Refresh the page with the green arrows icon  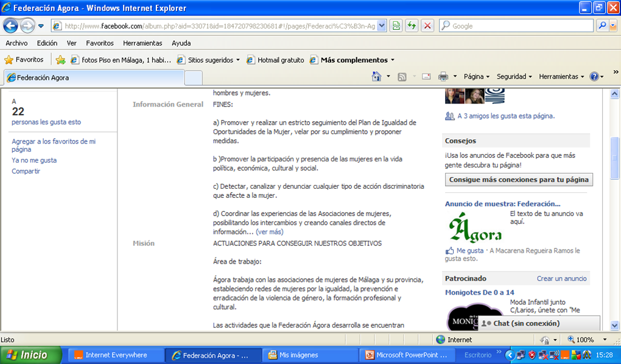[x=412, y=26]
